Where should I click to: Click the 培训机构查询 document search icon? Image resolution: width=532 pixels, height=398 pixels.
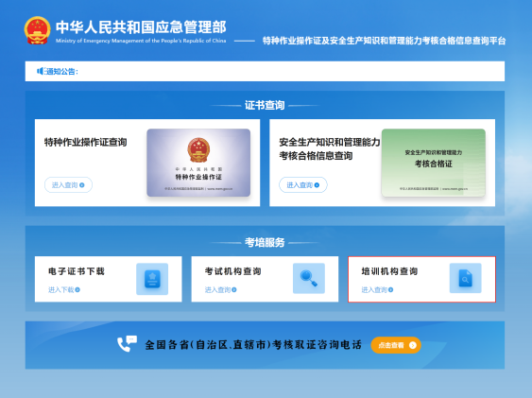click(466, 278)
